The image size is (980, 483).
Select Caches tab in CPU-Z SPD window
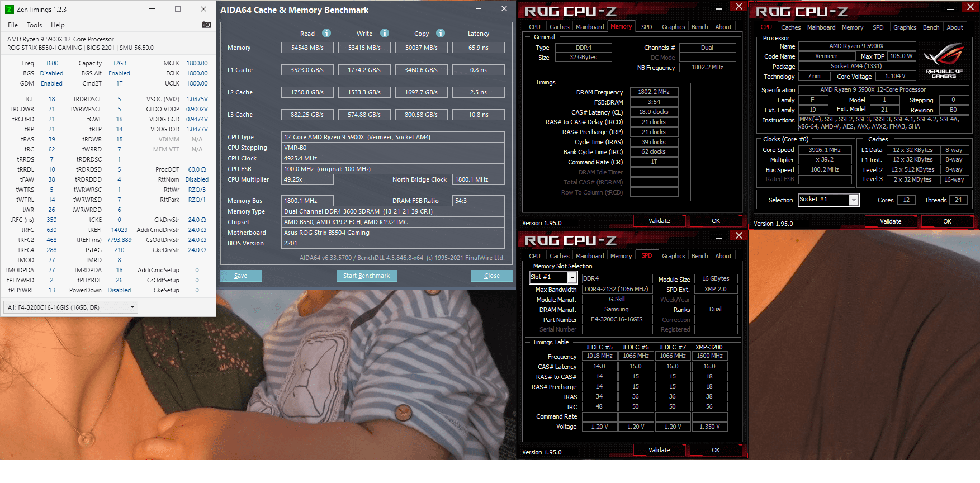tap(559, 256)
